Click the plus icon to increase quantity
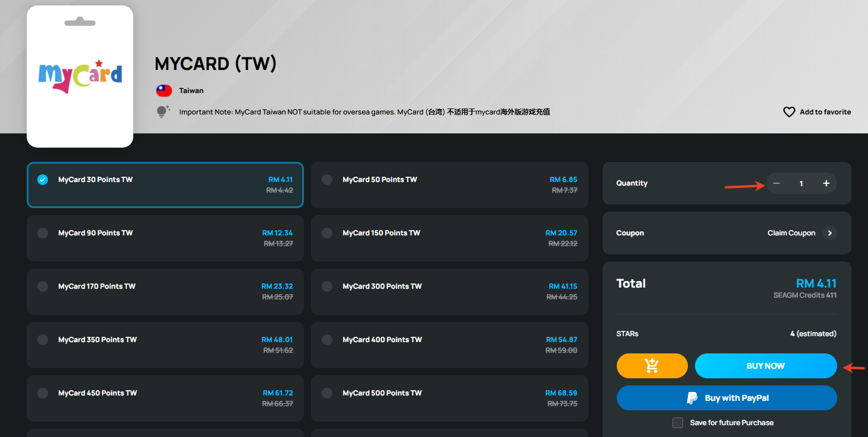The image size is (868, 437). 826,183
